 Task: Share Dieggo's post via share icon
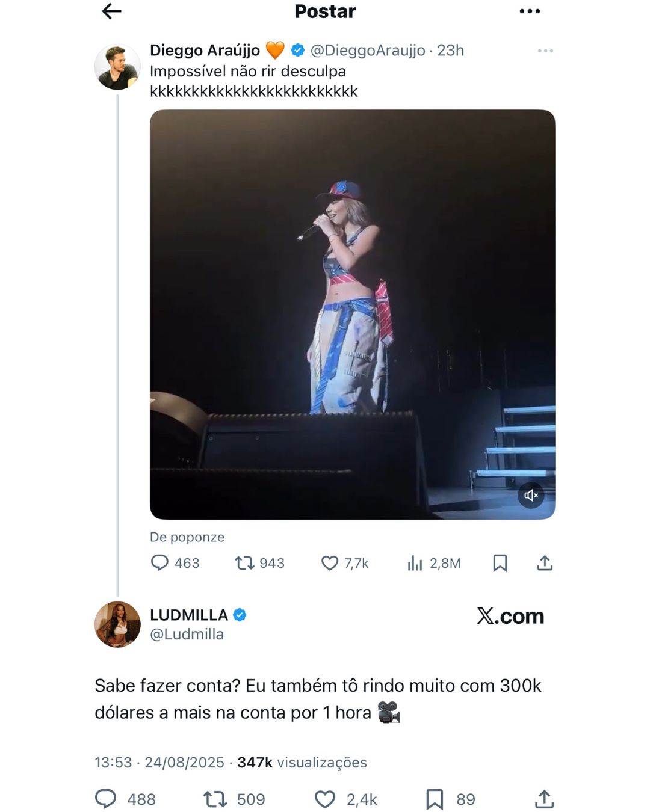tap(545, 563)
